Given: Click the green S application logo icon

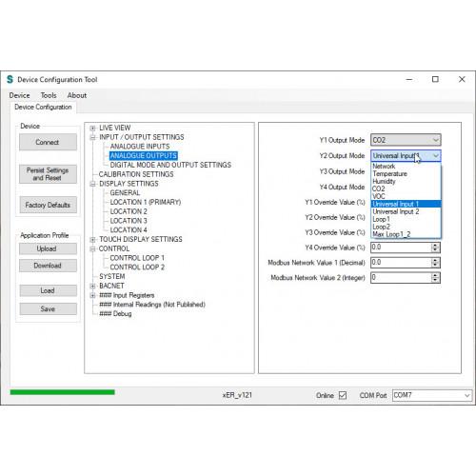Looking at the screenshot, I should click(x=10, y=79).
